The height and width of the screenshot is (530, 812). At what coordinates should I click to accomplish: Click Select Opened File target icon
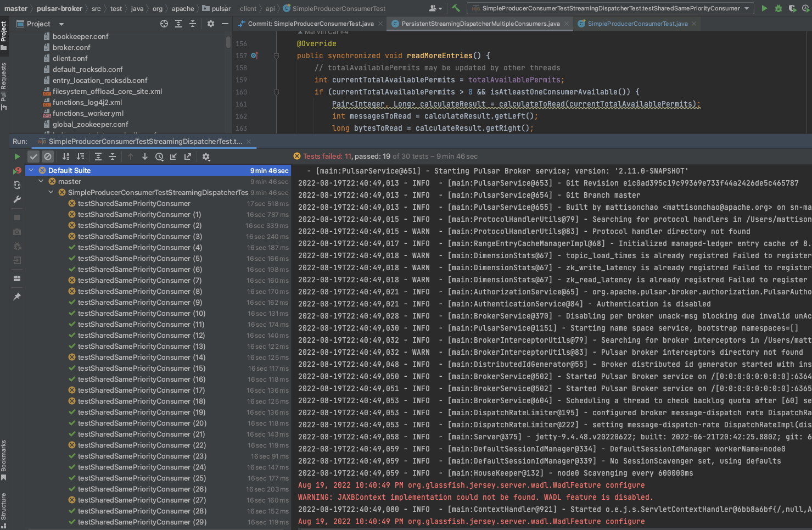coord(164,24)
